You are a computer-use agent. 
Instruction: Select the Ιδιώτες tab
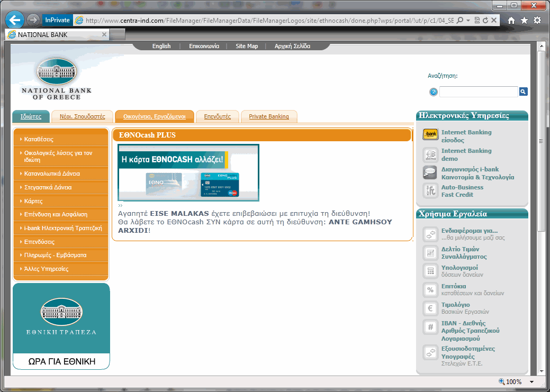[x=31, y=116]
